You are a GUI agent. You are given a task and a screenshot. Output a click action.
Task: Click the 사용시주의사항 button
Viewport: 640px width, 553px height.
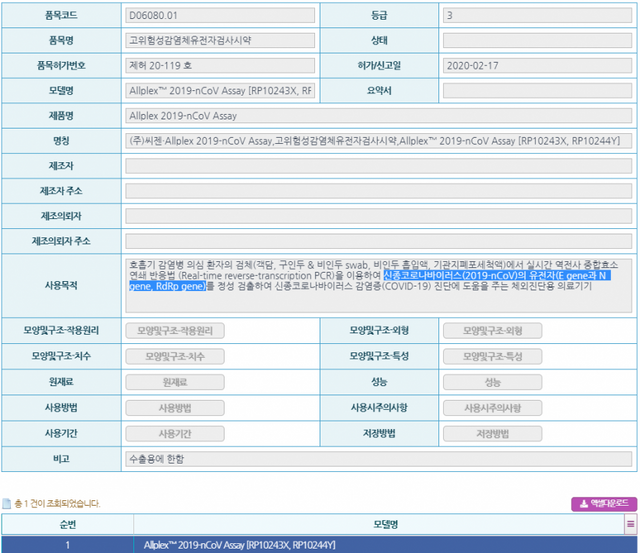coord(492,408)
